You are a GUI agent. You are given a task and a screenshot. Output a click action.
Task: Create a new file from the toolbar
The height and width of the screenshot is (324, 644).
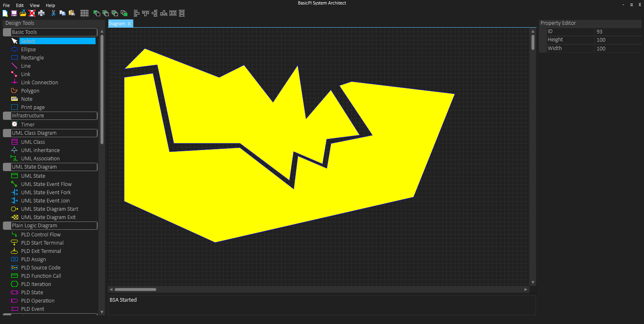[5, 13]
